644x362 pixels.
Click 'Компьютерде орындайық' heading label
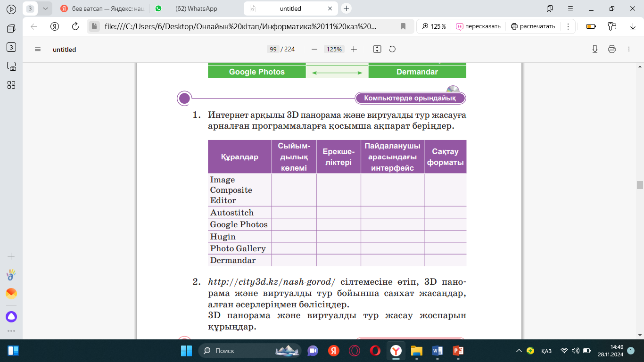click(410, 98)
